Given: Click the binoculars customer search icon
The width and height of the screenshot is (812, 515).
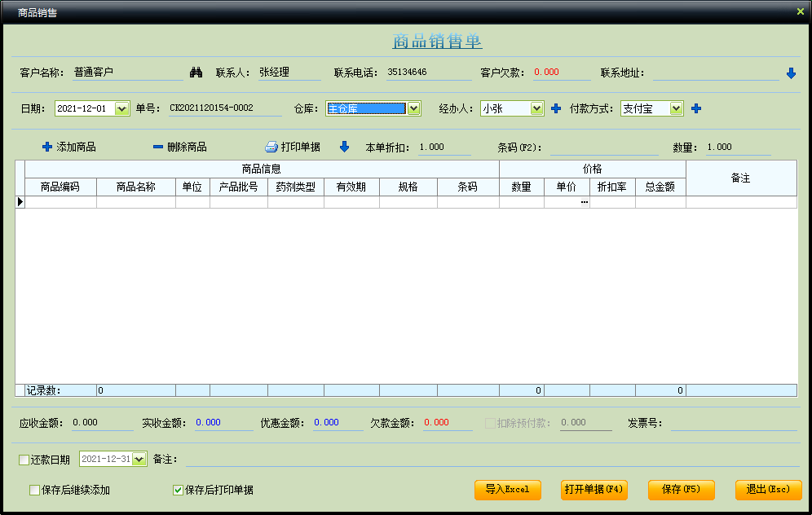Looking at the screenshot, I should (x=196, y=73).
